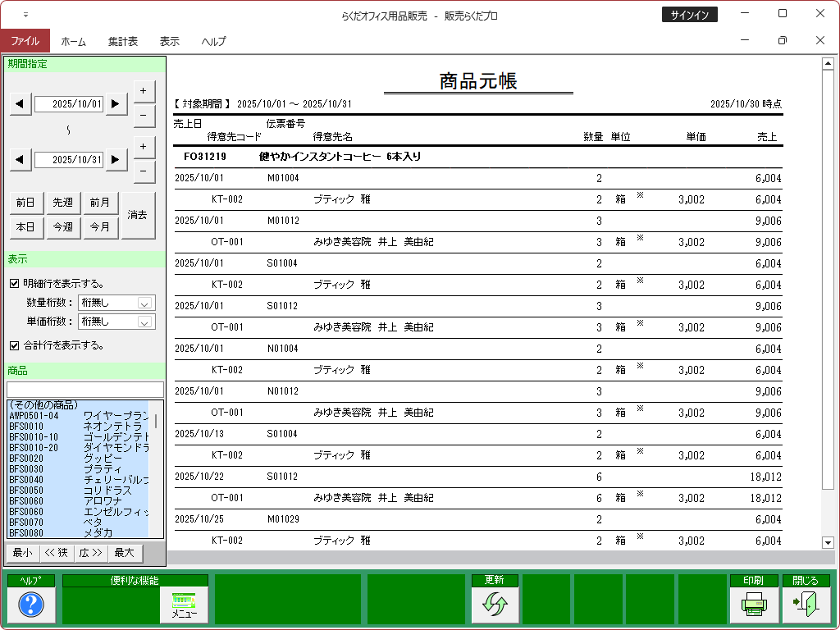
Task: Select グッピー BFS0020 in the product list
Action: 78,458
